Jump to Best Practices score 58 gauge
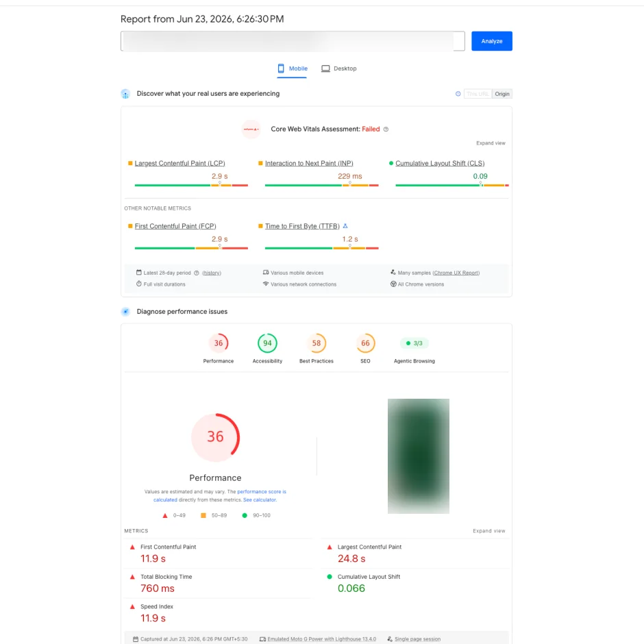Viewport: 644px width, 644px height. pyautogui.click(x=317, y=343)
